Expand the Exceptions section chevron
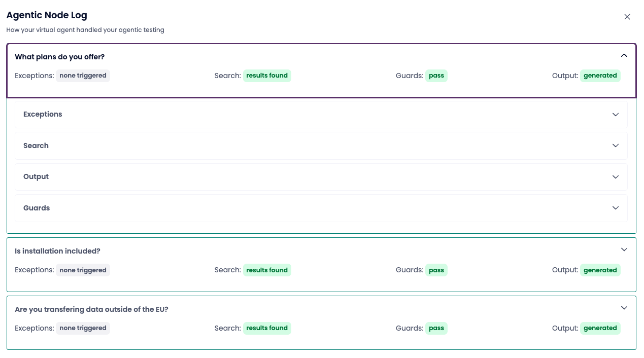 [615, 115]
